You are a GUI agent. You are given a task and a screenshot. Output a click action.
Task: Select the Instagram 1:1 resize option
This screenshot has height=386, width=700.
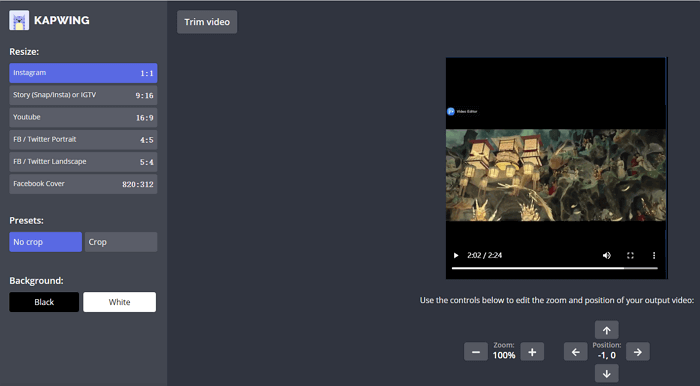[83, 73]
